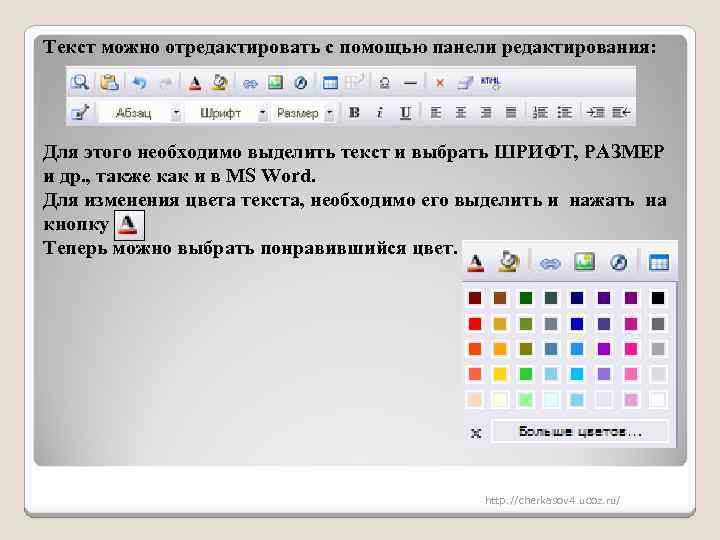The height and width of the screenshot is (540, 720).
Task: Toggle bold B formatting
Action: (354, 112)
